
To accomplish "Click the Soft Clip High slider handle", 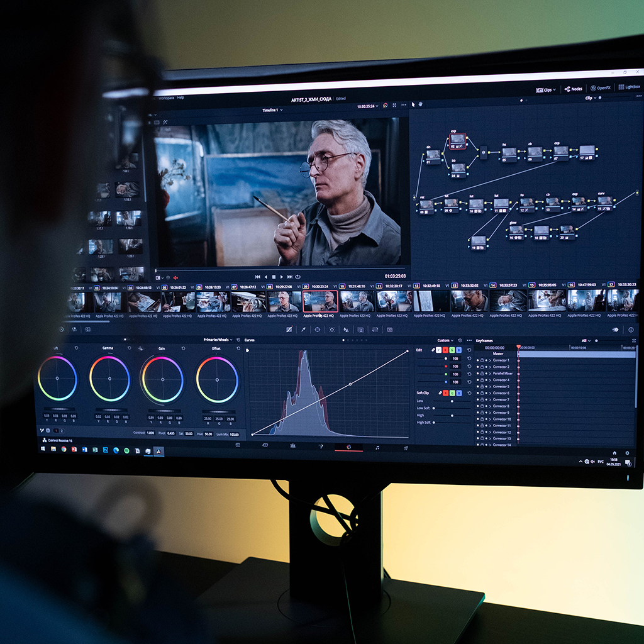I will coord(452,416).
